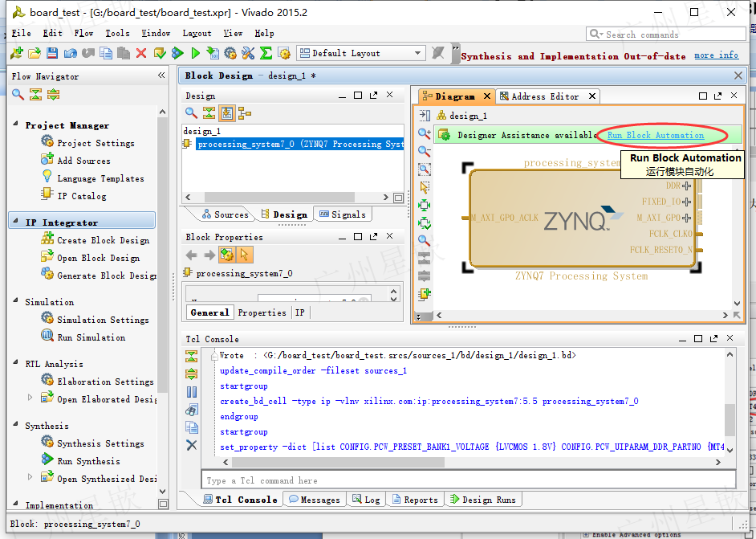Click Pause output icon in Tcl Console
756x539 pixels.
[x=192, y=392]
